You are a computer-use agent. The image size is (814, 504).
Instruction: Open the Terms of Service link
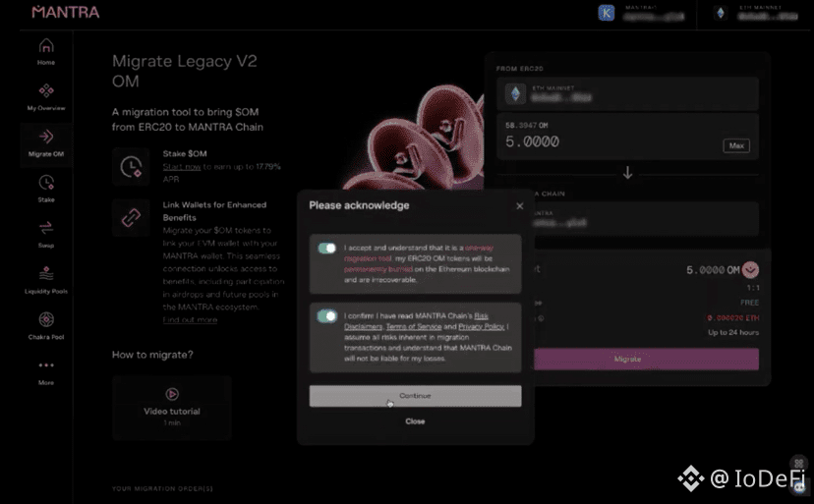[414, 326]
